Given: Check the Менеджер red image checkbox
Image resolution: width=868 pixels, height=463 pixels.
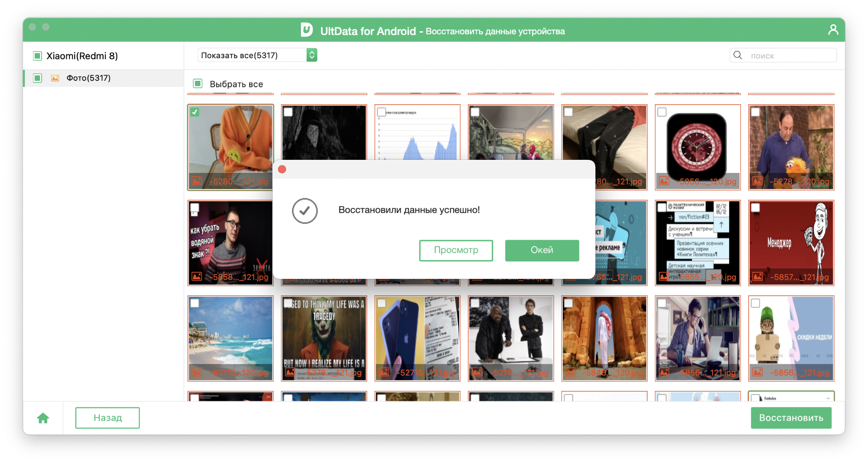Looking at the screenshot, I should [756, 208].
